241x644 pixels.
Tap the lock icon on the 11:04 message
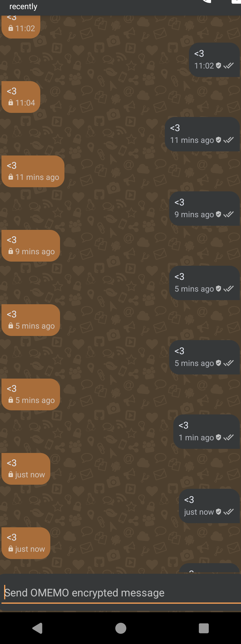[x=11, y=103]
